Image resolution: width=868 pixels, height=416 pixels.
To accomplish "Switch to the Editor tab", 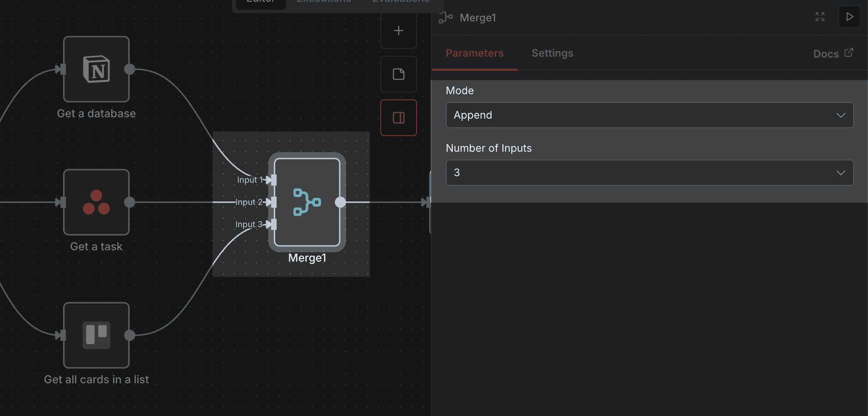I will coord(260,2).
